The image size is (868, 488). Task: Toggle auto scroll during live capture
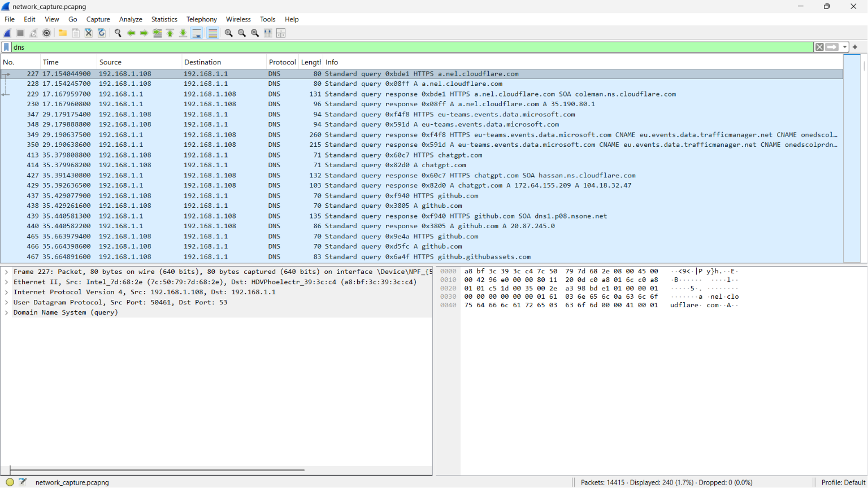coord(197,33)
